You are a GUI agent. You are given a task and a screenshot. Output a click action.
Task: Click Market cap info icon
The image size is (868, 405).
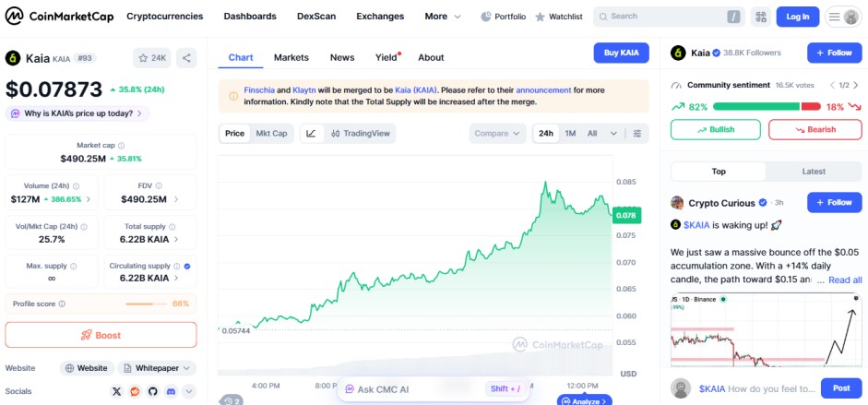coord(121,146)
